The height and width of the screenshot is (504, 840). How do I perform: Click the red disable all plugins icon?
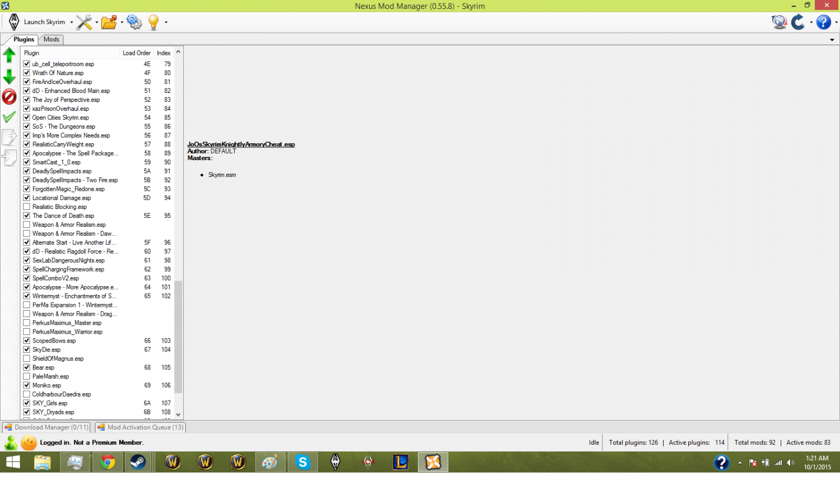pos(10,96)
